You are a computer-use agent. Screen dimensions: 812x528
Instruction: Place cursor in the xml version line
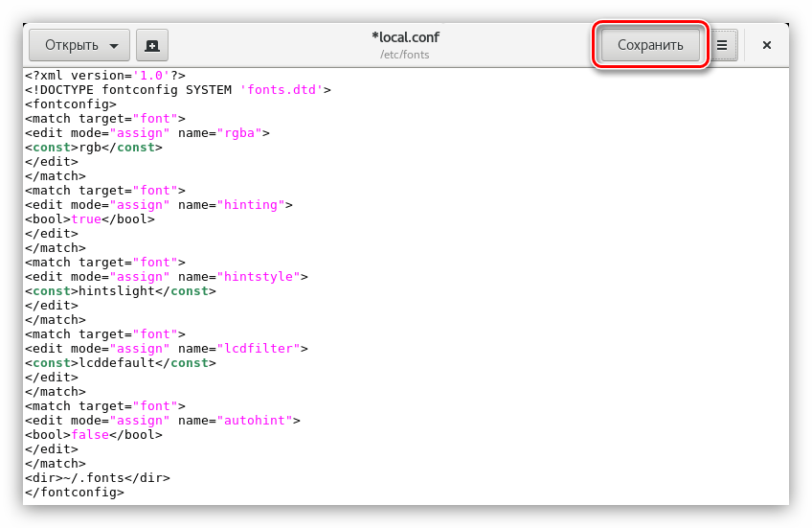[x=105, y=76]
